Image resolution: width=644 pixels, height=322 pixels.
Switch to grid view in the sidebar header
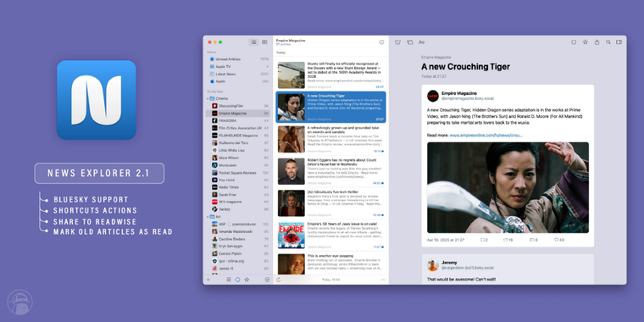tap(264, 42)
